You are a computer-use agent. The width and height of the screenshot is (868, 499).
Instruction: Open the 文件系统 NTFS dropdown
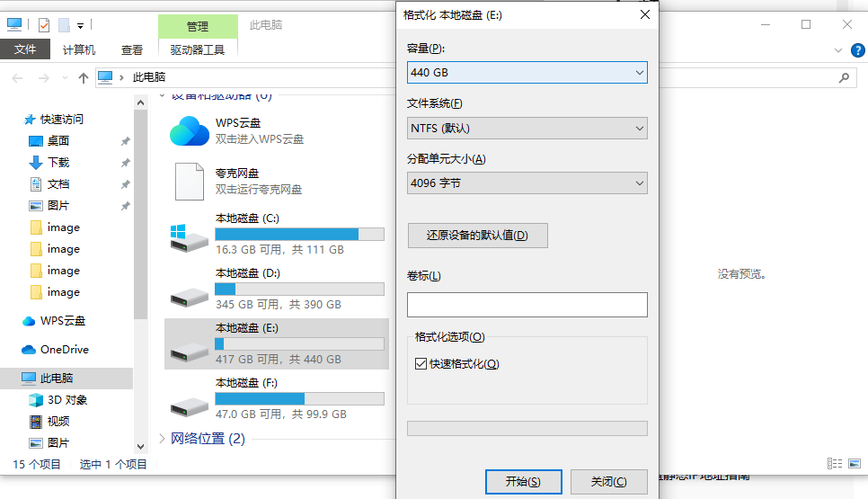tap(527, 128)
